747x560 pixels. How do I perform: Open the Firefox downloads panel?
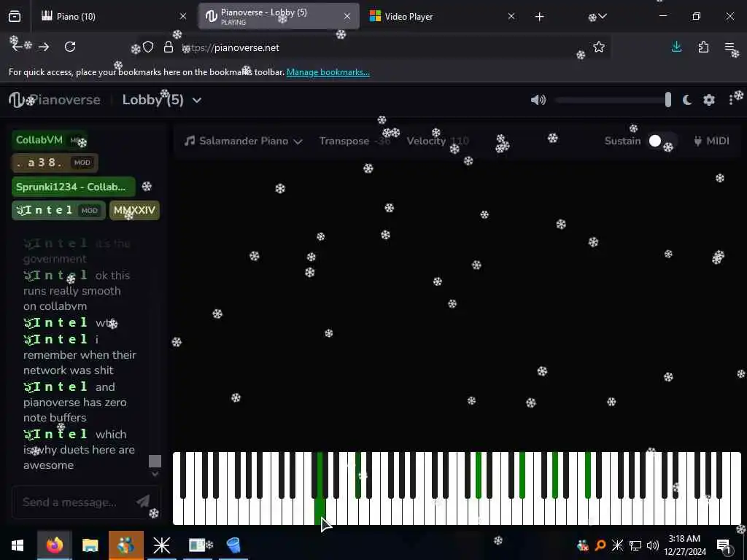(676, 47)
